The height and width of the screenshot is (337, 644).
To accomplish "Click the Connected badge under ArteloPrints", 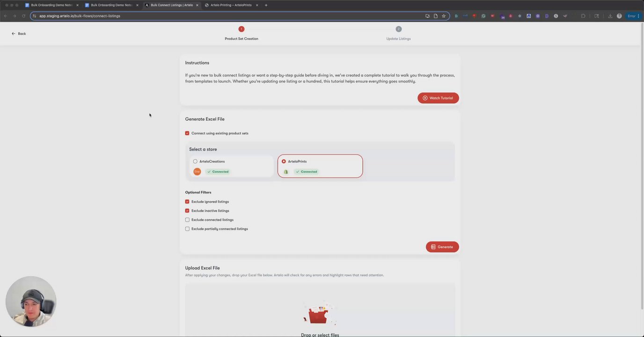I will click(307, 172).
